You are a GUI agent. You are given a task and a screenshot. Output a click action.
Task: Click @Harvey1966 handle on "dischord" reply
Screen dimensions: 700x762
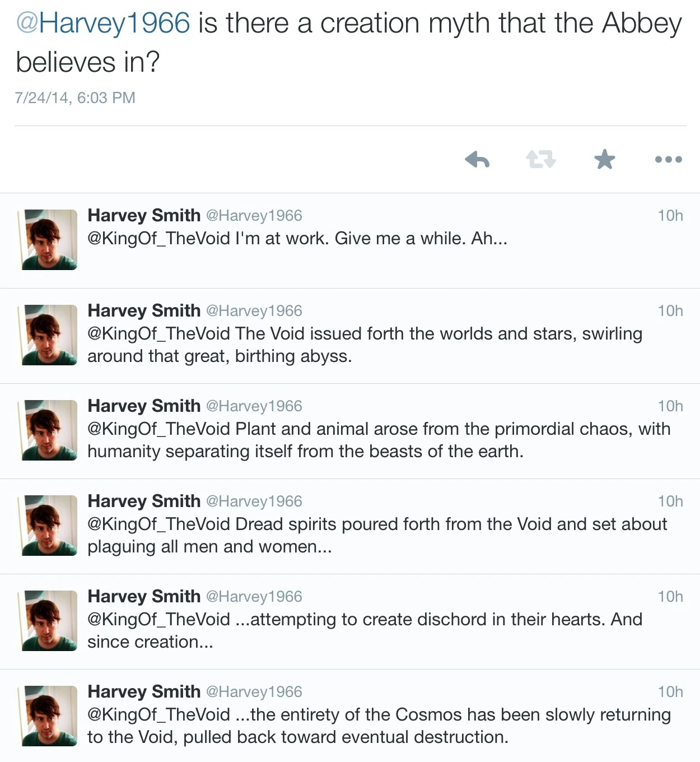click(x=254, y=597)
